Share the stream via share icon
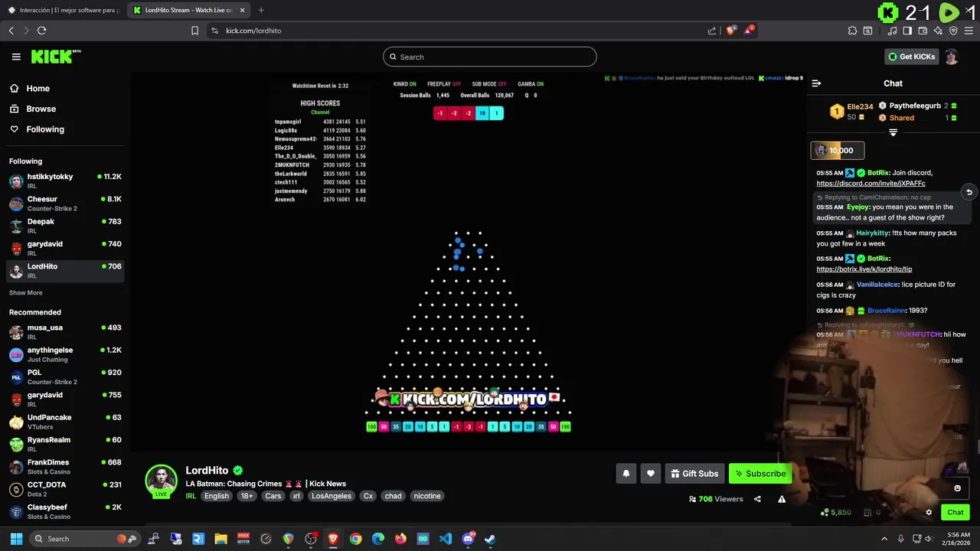The width and height of the screenshot is (980, 551). (x=757, y=499)
